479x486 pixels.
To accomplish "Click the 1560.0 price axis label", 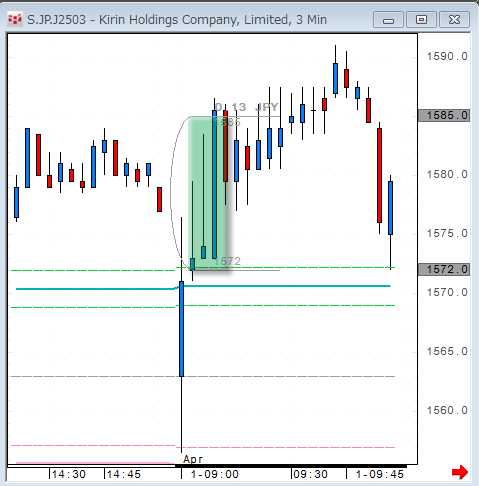I will coord(447,410).
